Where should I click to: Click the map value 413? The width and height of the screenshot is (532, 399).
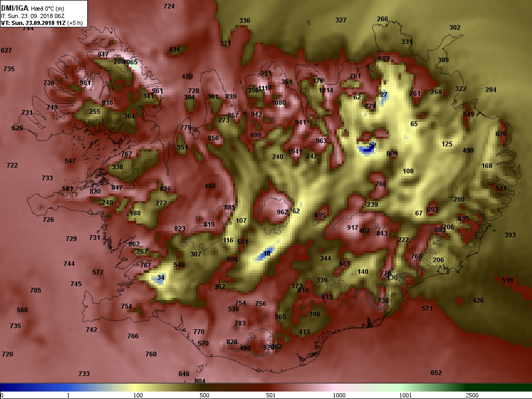pyautogui.click(x=304, y=332)
